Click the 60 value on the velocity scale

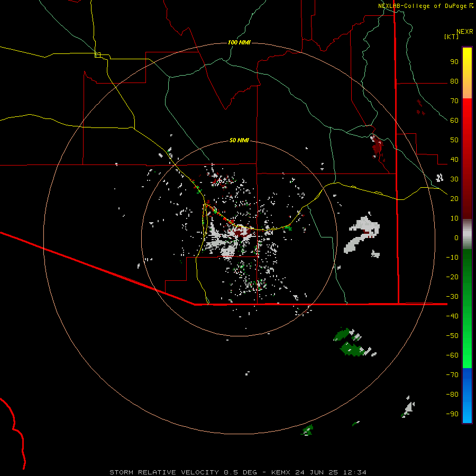(x=454, y=121)
